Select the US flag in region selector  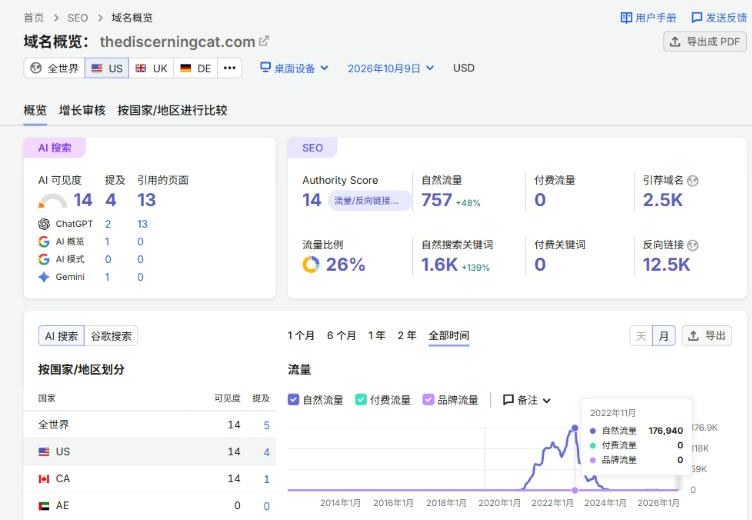click(x=97, y=68)
